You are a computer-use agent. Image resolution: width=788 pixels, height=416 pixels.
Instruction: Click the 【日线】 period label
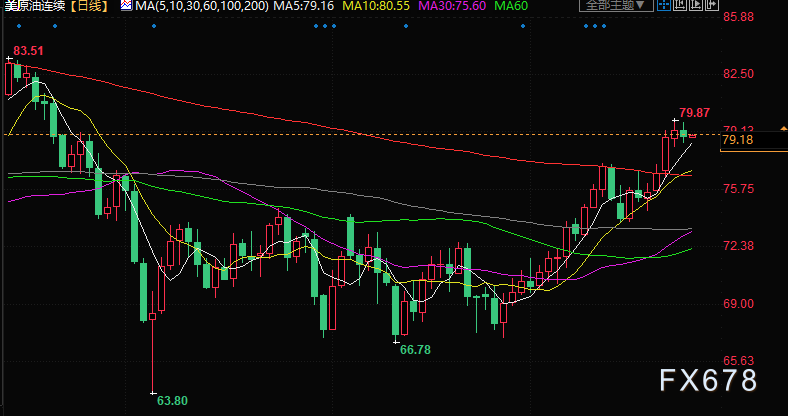[x=90, y=6]
